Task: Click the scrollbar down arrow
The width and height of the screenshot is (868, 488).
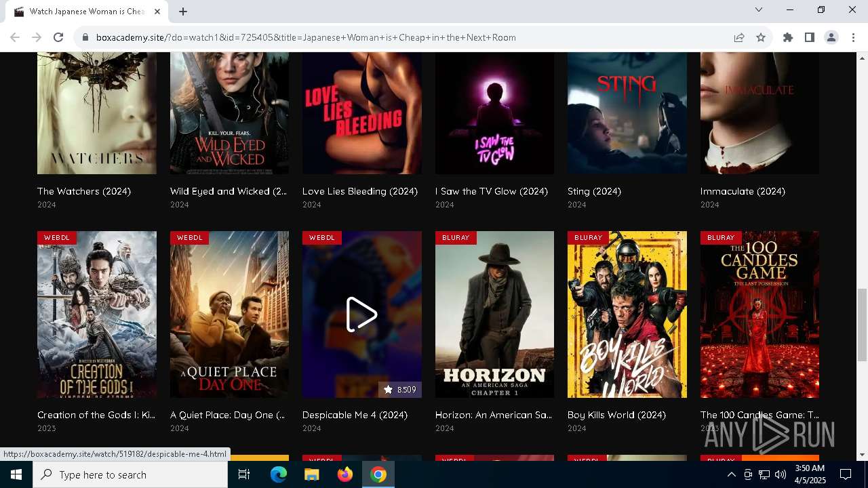Action: (x=862, y=455)
